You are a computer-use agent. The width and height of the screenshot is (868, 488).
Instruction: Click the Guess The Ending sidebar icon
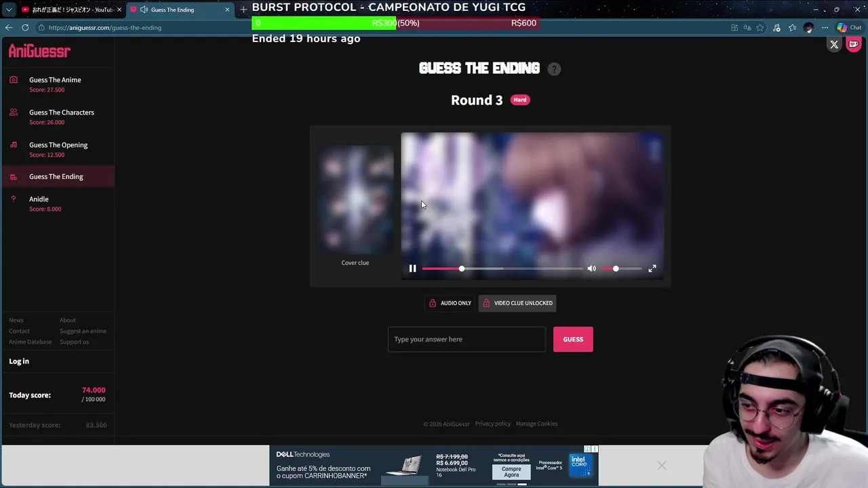click(x=14, y=177)
